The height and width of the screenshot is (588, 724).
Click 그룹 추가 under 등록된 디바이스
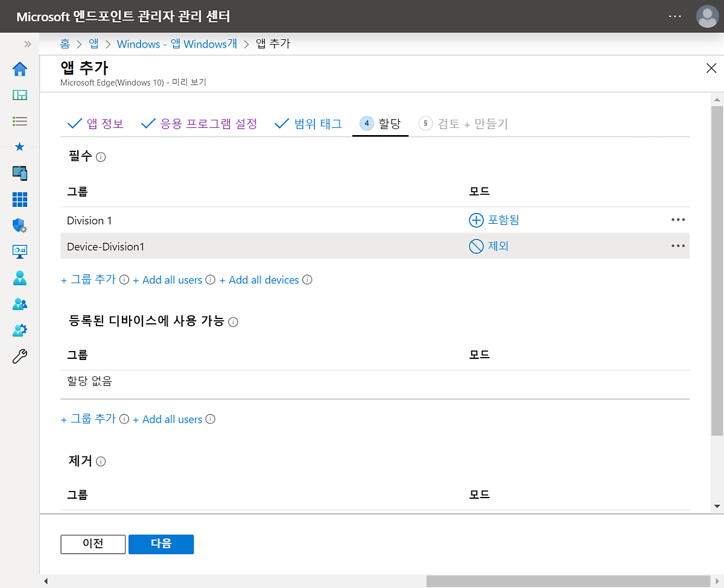[88, 419]
